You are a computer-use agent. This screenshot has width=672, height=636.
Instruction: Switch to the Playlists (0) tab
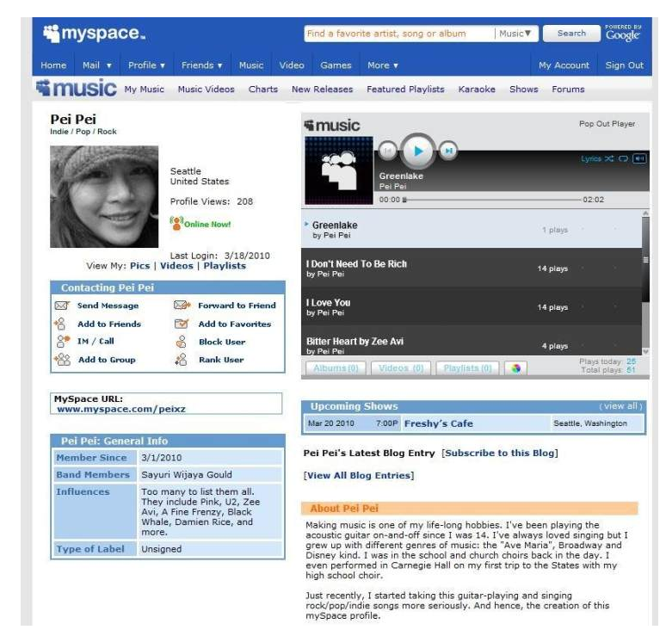[467, 368]
